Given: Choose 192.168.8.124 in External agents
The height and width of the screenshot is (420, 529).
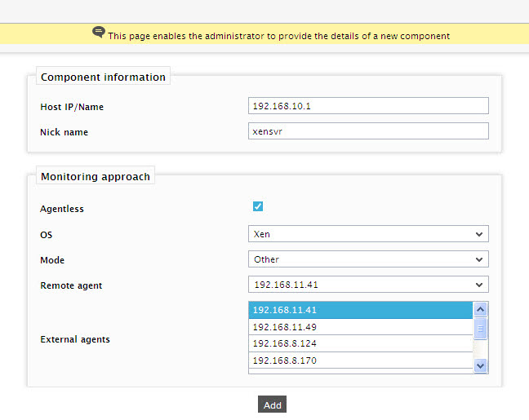Looking at the screenshot, I should point(361,343).
